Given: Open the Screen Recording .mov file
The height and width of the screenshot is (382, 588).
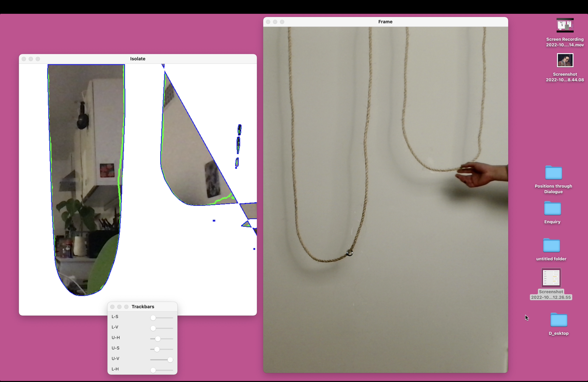Looking at the screenshot, I should coord(565,25).
